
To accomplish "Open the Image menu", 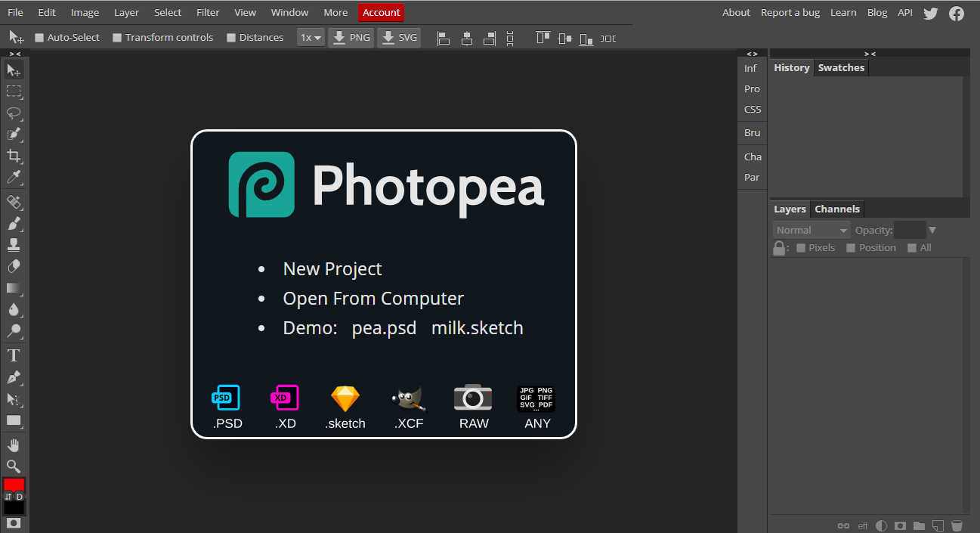I will [x=85, y=12].
